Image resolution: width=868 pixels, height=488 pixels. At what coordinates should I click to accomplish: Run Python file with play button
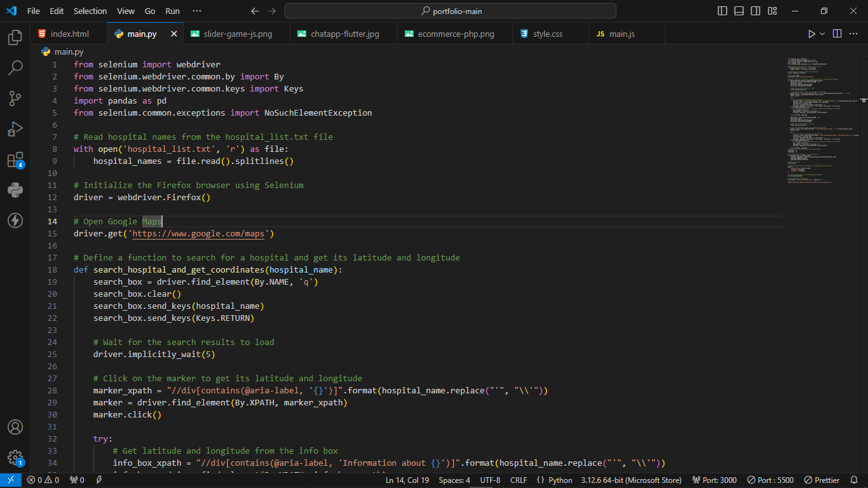pos(811,34)
